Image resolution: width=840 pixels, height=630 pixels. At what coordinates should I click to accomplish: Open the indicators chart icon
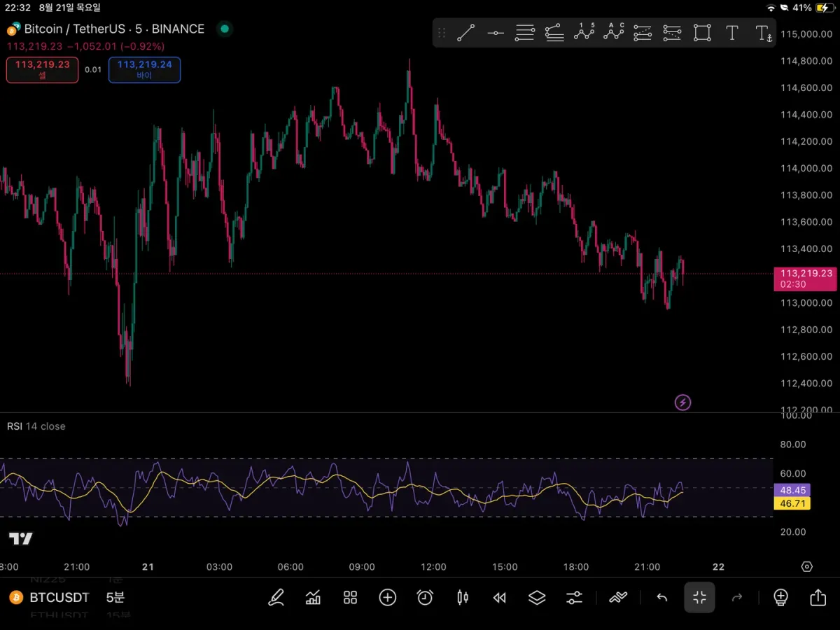point(313,598)
